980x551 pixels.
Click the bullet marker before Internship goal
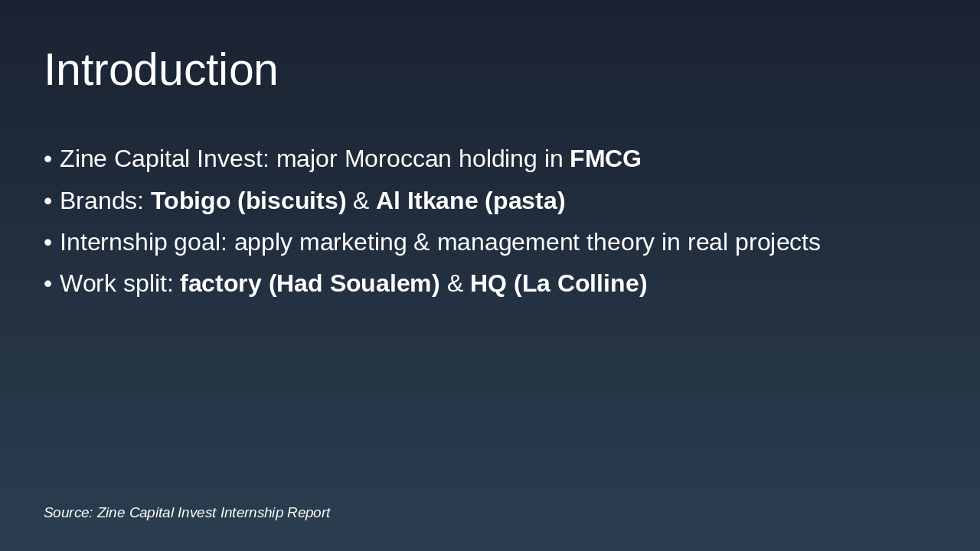48,243
